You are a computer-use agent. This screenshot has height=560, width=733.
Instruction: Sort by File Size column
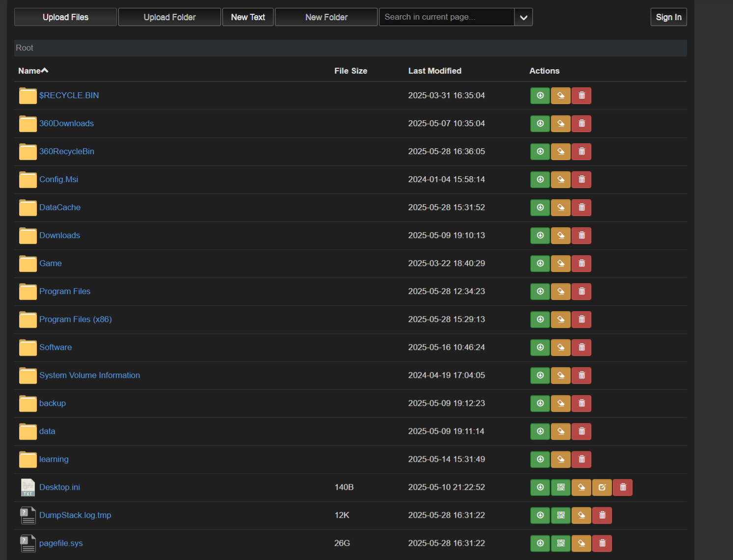pyautogui.click(x=351, y=71)
